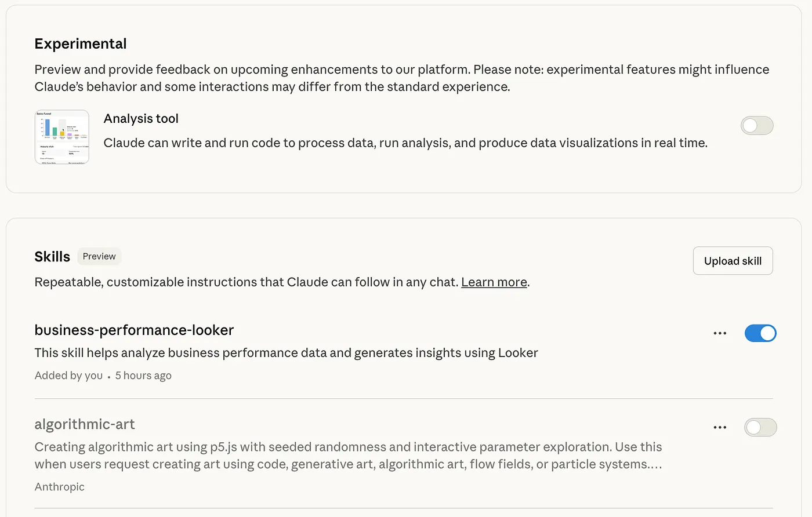Open the Learn more link

494,282
